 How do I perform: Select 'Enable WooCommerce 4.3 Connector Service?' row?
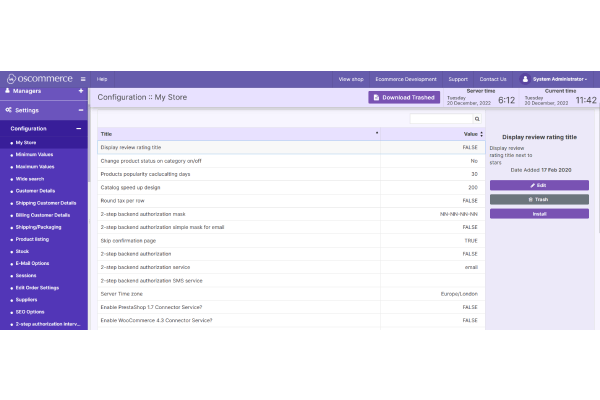point(291,321)
